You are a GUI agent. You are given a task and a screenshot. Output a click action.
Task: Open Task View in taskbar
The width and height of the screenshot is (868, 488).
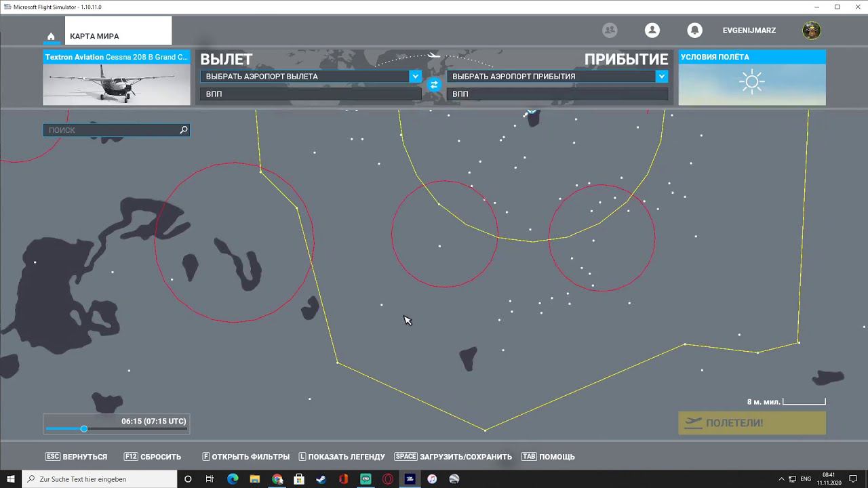[x=210, y=479]
